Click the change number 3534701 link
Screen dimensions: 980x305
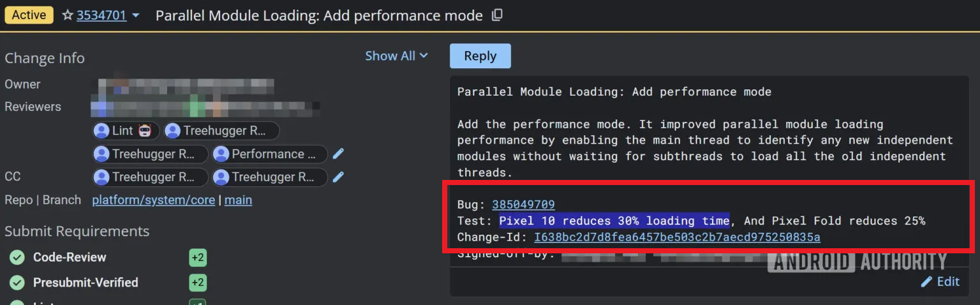(101, 15)
